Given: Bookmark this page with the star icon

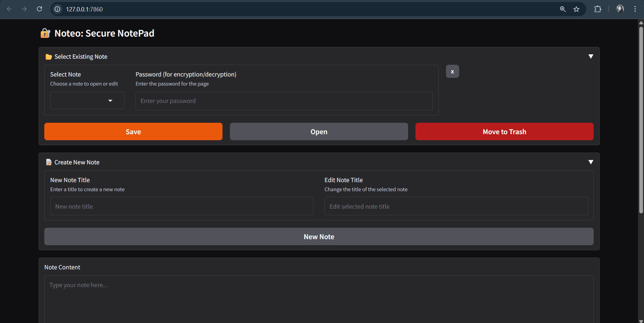Looking at the screenshot, I should coord(576,9).
